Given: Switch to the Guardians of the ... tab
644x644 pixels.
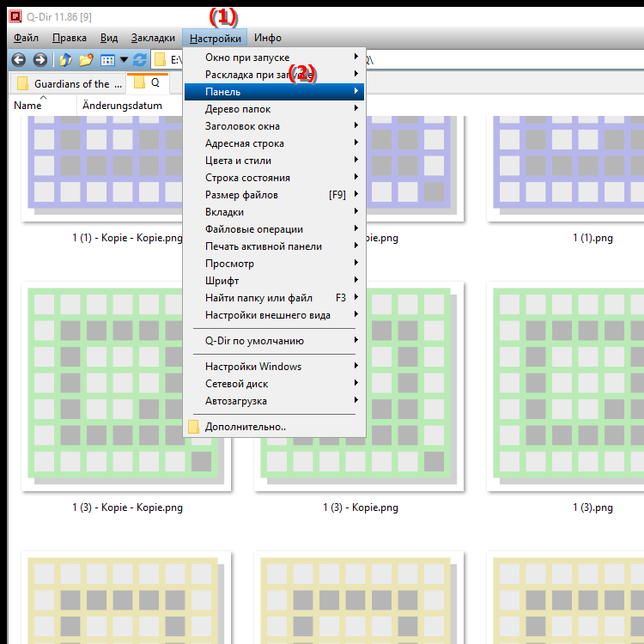Looking at the screenshot, I should tap(68, 84).
